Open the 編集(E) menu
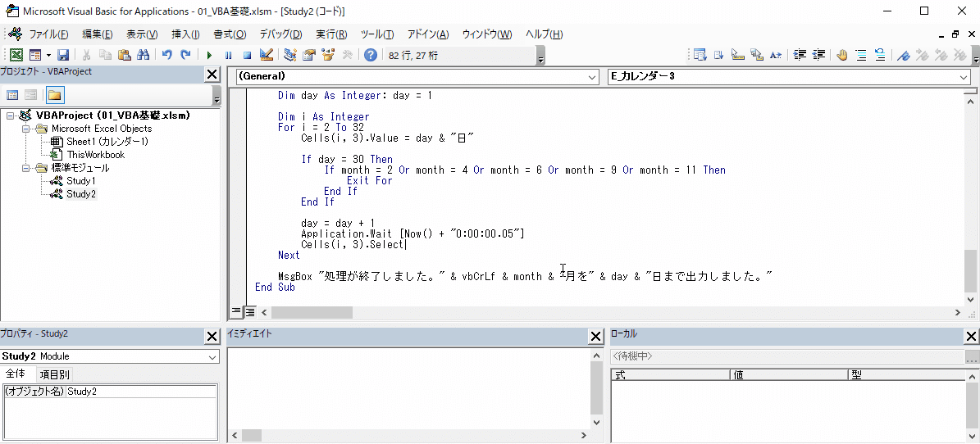Screen dimensions: 980x444 pos(98,34)
